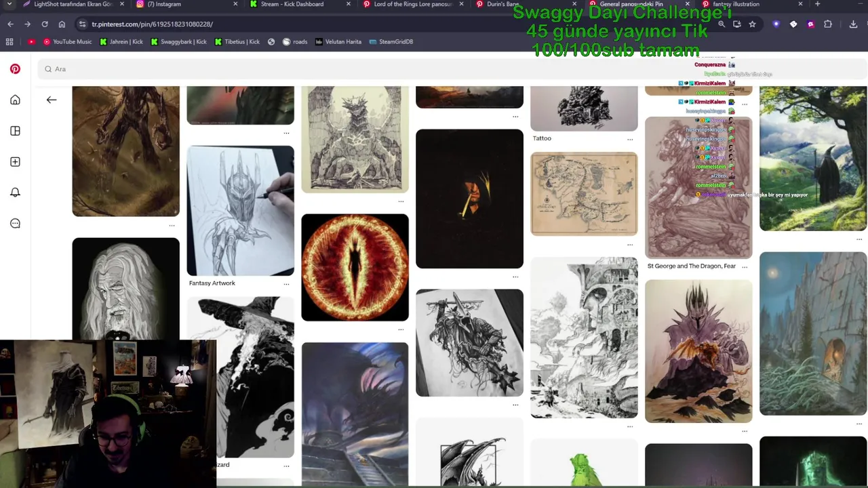The height and width of the screenshot is (488, 868).
Task: Open Sauron helmet pencil sketch pin
Action: (x=241, y=211)
